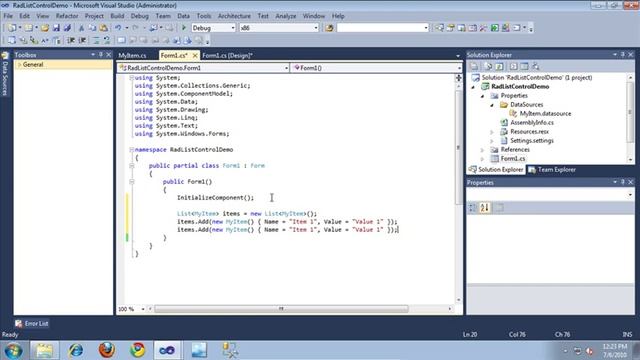640x360 pixels.
Task: Collapse the using directives outlining region
Action: coord(131,78)
